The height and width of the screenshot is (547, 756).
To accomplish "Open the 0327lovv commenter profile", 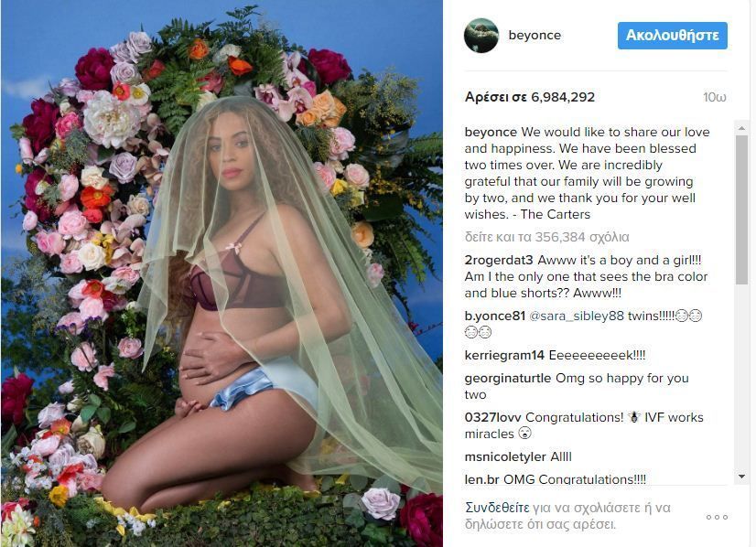I will pyautogui.click(x=492, y=417).
